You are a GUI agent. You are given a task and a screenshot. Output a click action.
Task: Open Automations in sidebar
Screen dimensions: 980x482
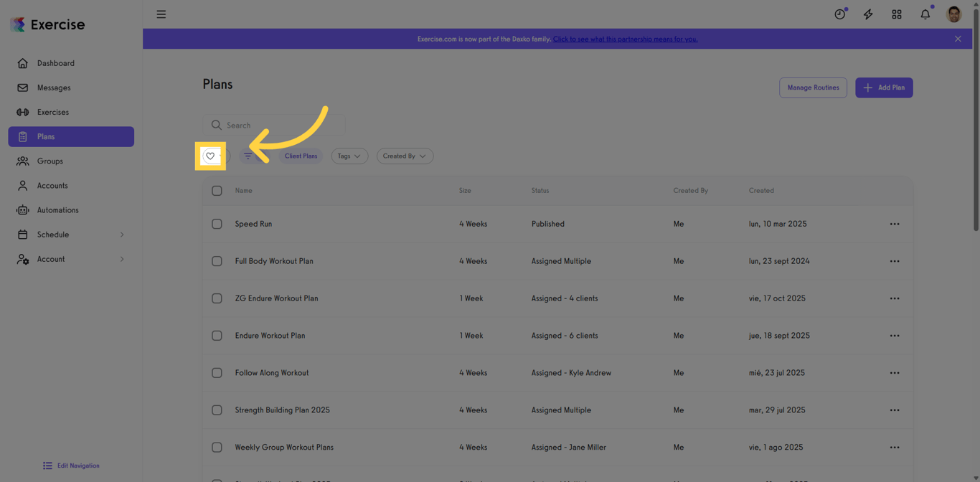coord(71,210)
